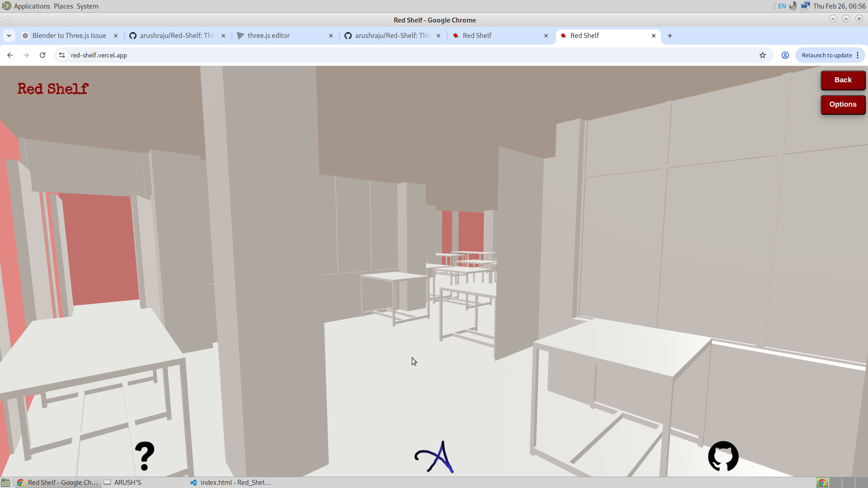Open the Chrome profile avatar
This screenshot has height=488, width=868.
point(785,55)
